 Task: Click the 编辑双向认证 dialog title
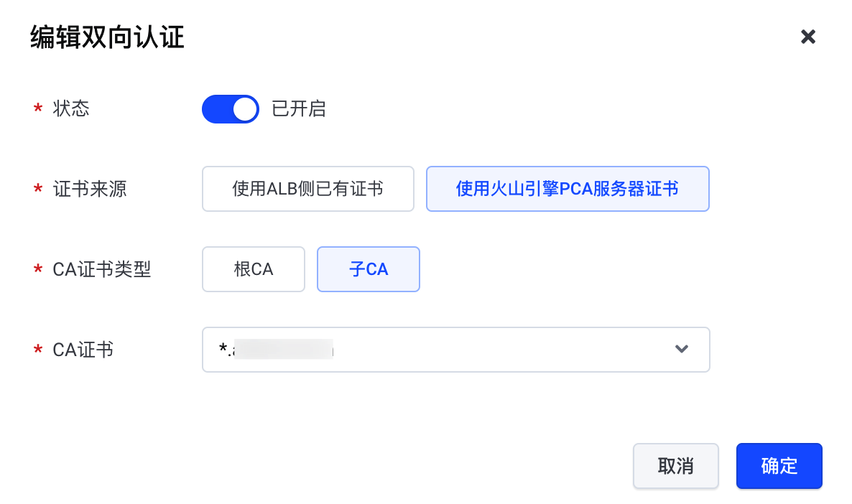click(107, 37)
